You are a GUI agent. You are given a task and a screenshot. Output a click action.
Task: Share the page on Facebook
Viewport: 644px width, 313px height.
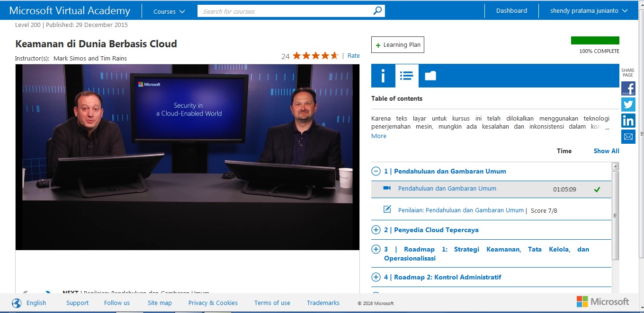pyautogui.click(x=628, y=88)
